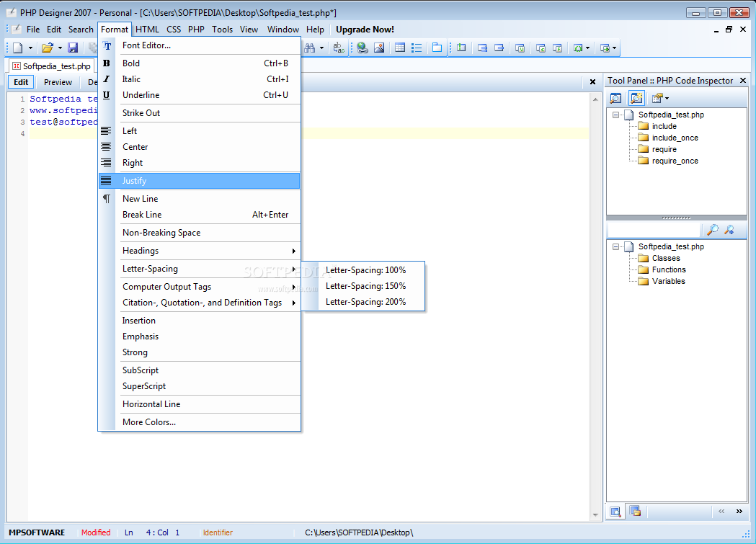Screen dimensions: 756x544
Task: Select Justify in the Format menu
Action: point(200,181)
